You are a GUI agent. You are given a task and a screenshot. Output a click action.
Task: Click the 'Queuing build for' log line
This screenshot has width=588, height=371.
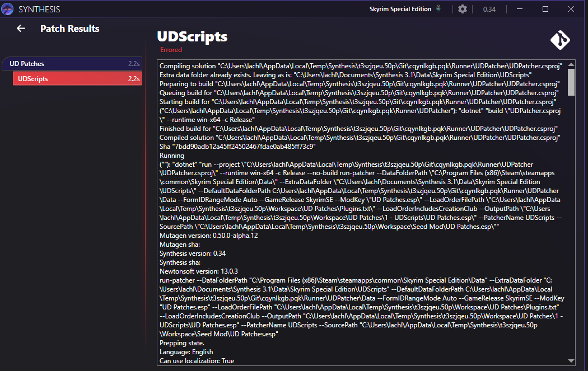(359, 93)
